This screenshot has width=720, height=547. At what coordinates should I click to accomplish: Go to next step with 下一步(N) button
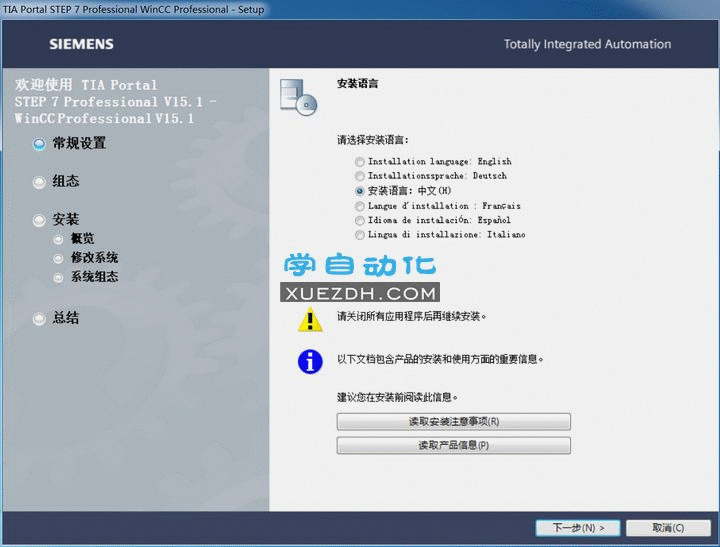[x=578, y=528]
